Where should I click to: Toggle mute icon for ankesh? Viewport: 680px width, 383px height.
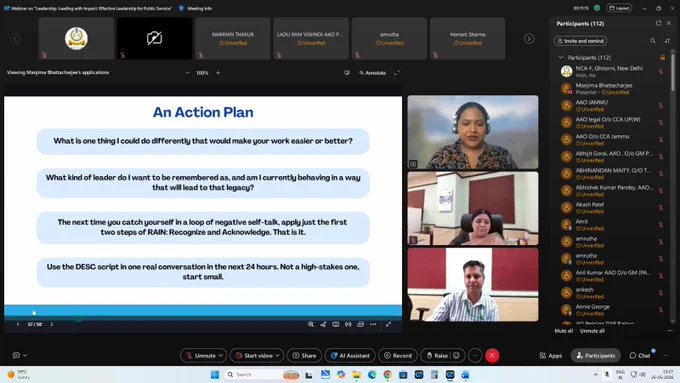click(x=661, y=292)
